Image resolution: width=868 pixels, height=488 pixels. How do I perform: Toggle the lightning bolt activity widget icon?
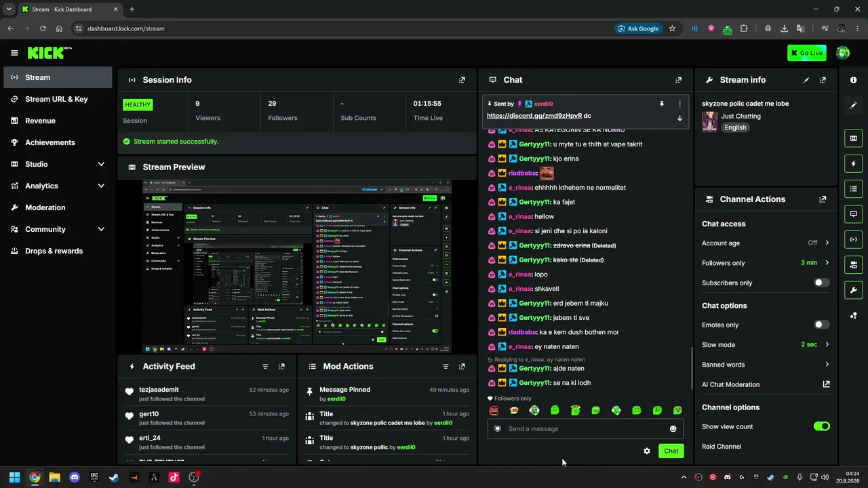point(853,163)
